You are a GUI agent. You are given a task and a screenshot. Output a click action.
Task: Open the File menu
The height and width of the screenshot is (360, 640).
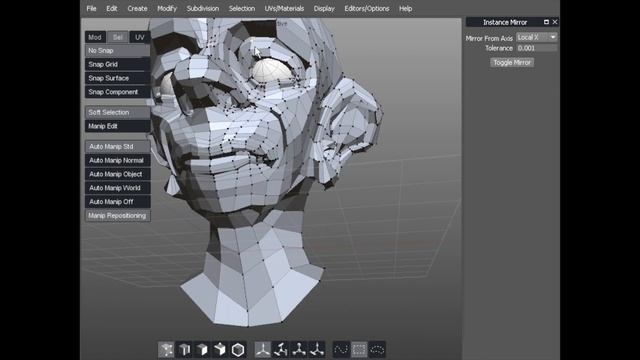click(91, 9)
